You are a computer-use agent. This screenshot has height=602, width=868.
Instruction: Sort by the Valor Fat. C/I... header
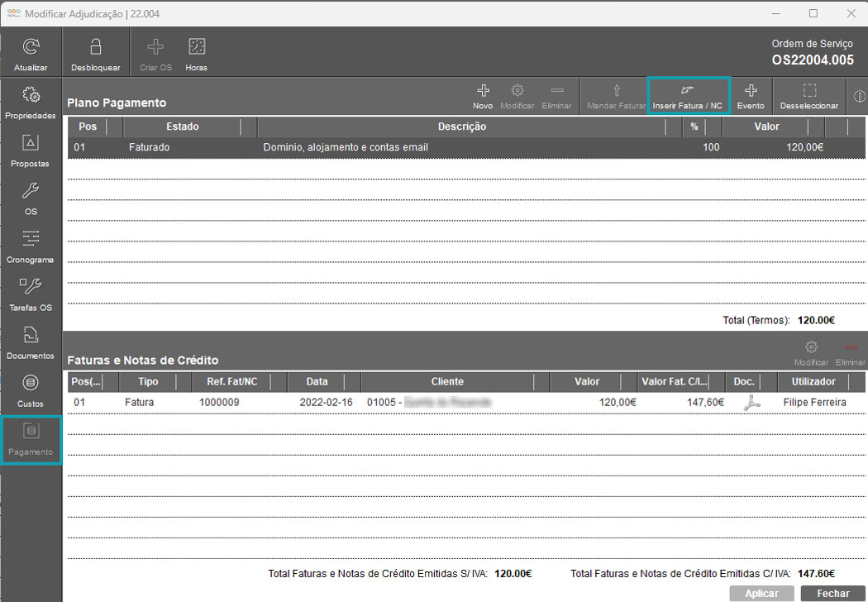pos(675,381)
